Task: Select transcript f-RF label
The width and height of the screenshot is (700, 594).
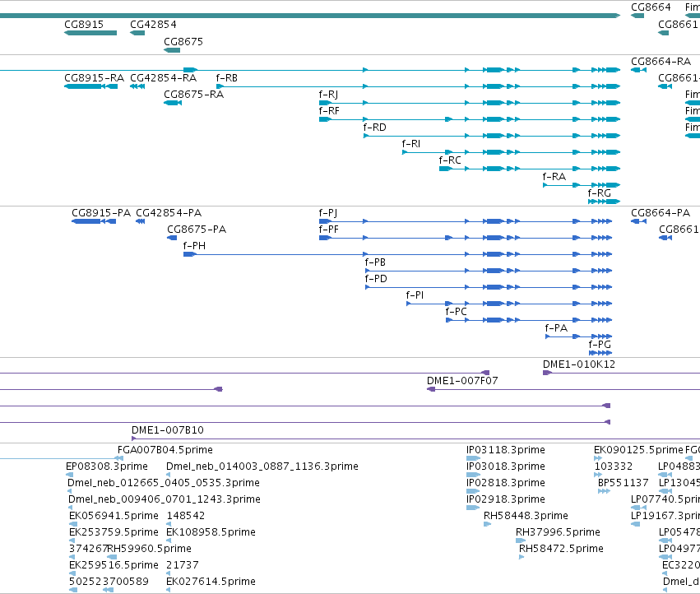Action: click(329, 111)
